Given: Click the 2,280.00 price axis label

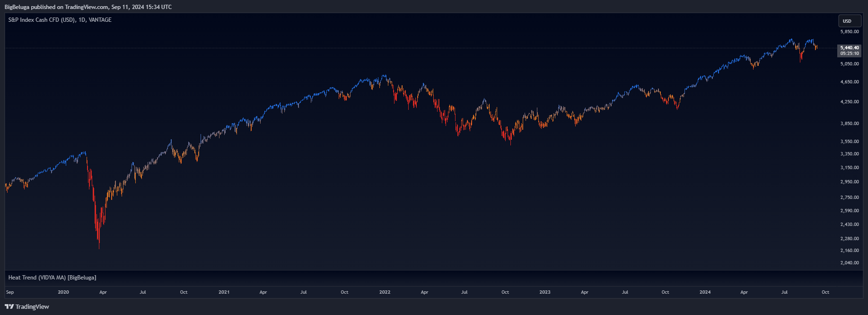Looking at the screenshot, I should 850,239.
